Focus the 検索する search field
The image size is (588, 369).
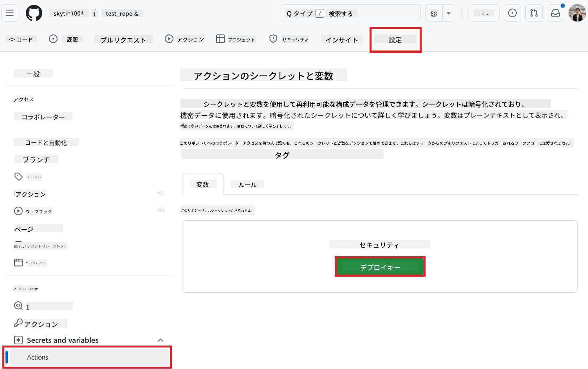(351, 13)
